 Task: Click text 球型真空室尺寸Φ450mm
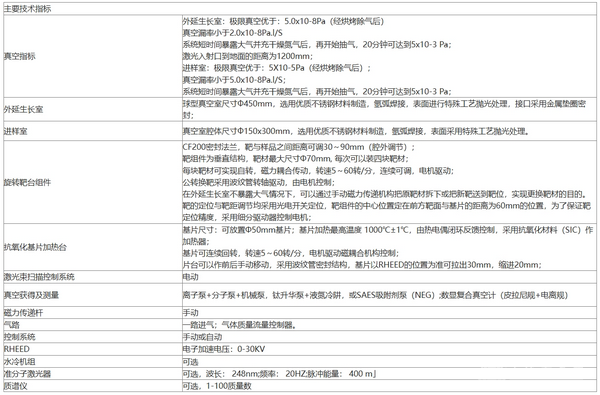[x=228, y=104]
